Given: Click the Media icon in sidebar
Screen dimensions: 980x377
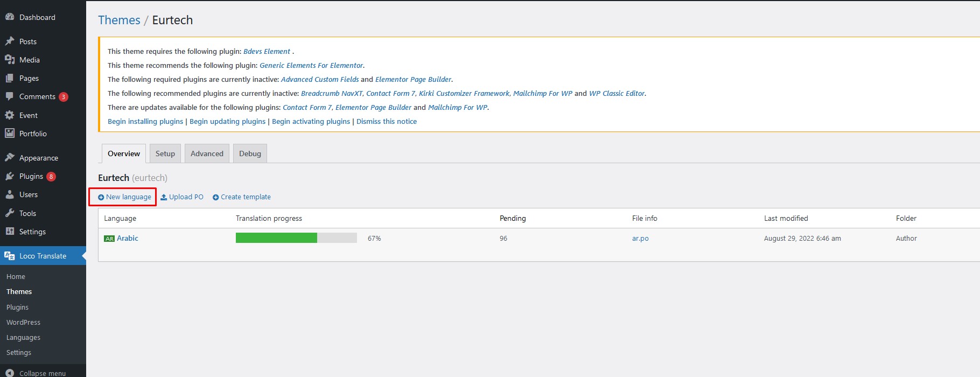Looking at the screenshot, I should click(x=10, y=60).
